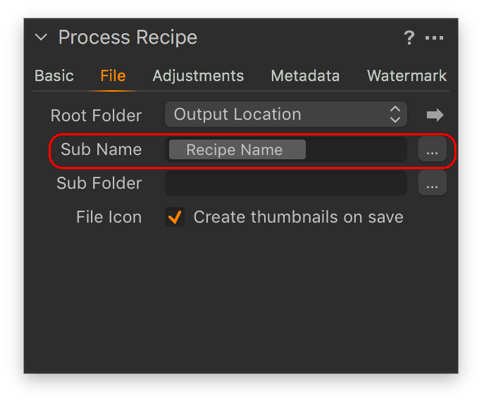Viewport: 482px width, 403px height.
Task: Switch to the Basic tab
Action: (x=54, y=76)
